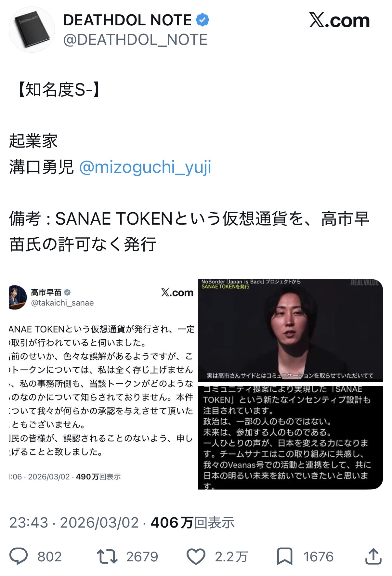Open the REAL VALUE video frame image
The width and height of the screenshot is (392, 576).
(291, 330)
